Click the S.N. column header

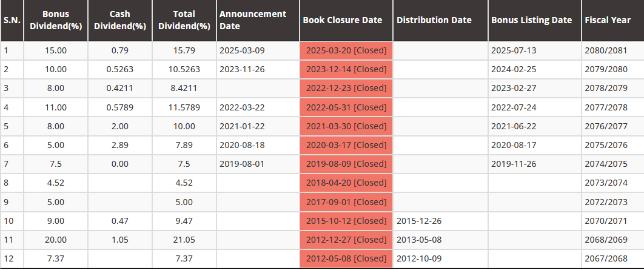(x=12, y=20)
